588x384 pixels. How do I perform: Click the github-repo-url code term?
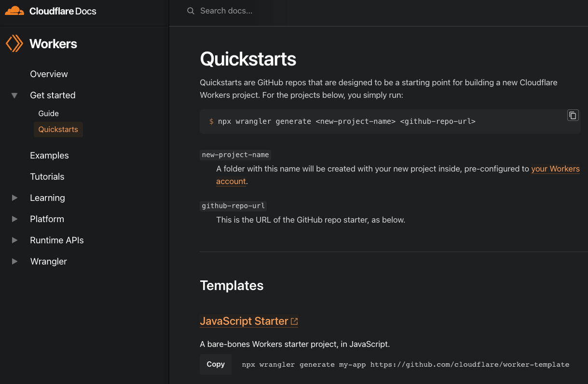point(233,206)
